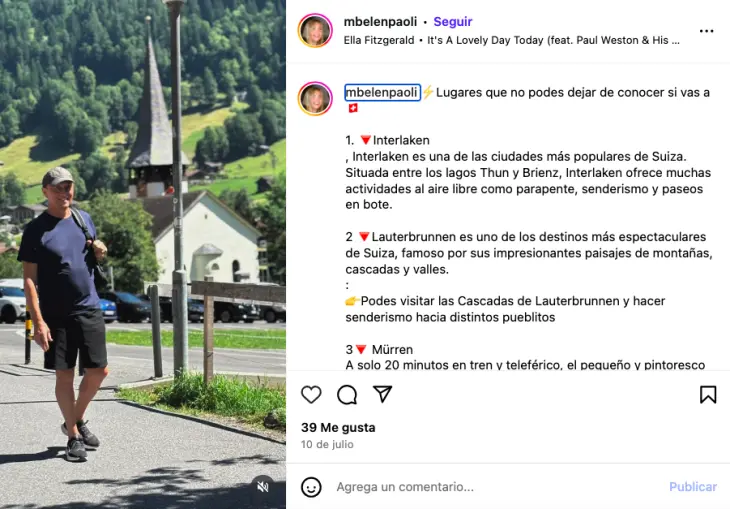
Task: Open the Ella Fitzgerald audio track link
Action: pyautogui.click(x=511, y=41)
